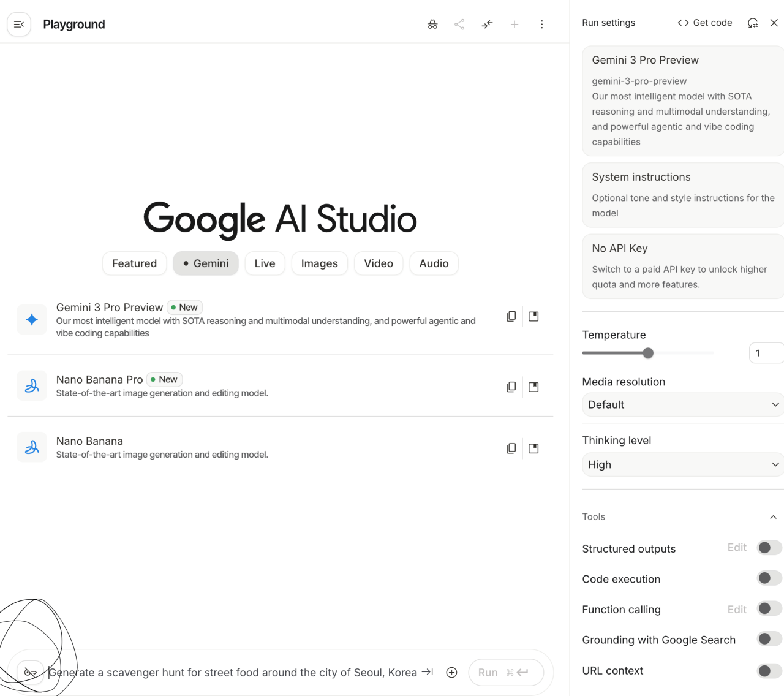Open Nano Banana docs icon
Screen dimensions: 784x696
point(533,448)
